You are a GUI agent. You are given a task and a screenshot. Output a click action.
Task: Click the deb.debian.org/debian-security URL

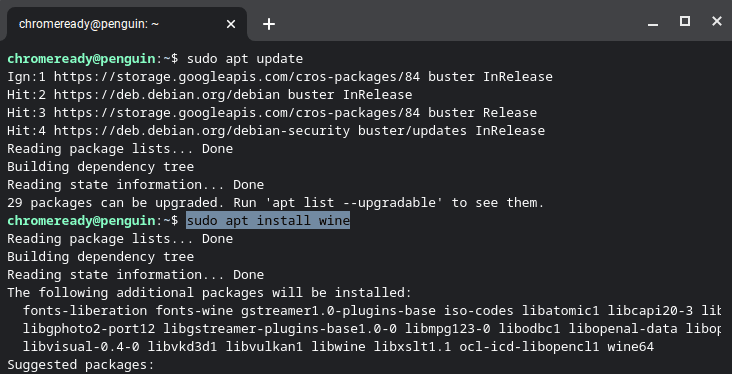point(202,131)
